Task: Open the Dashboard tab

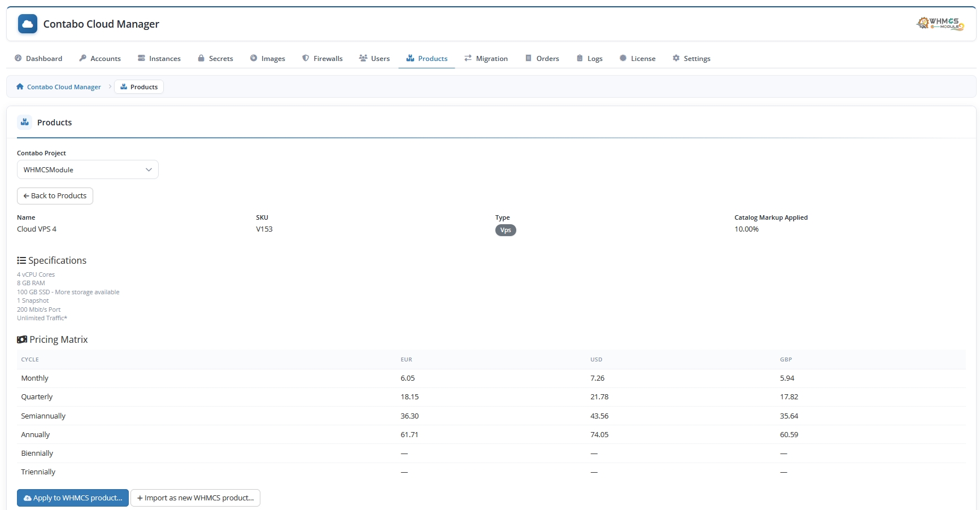Action: (38, 58)
